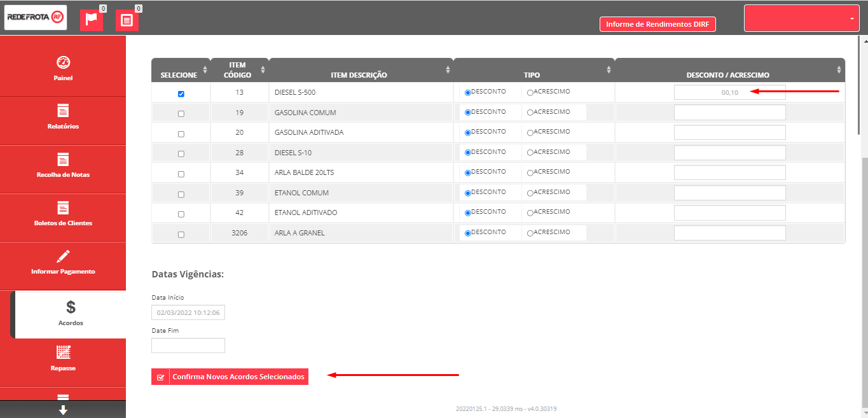
Task: Select ACRESCIMO for DIESEL S-500
Action: pyautogui.click(x=530, y=92)
